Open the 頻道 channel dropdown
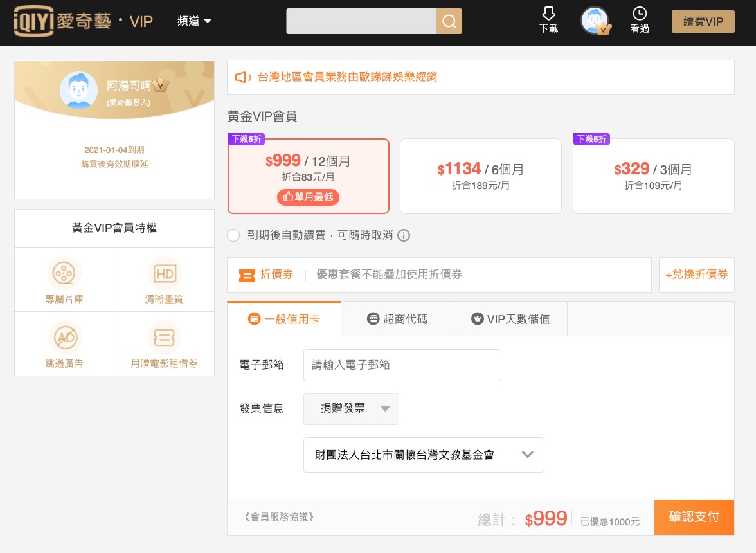756x553 pixels. [x=194, y=21]
